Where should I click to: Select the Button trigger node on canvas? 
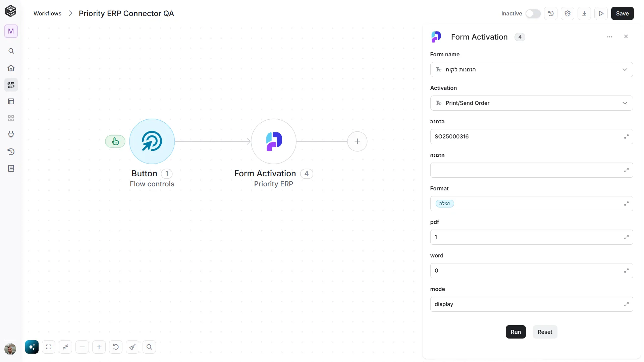click(x=152, y=141)
